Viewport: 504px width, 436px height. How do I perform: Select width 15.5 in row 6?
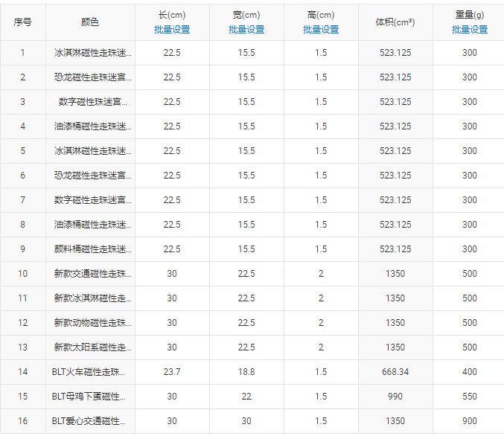[x=246, y=176]
